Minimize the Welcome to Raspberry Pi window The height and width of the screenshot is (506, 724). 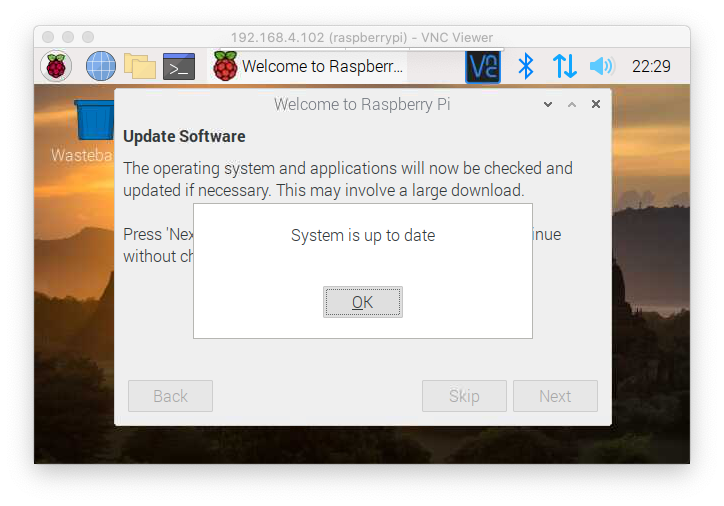(x=548, y=104)
